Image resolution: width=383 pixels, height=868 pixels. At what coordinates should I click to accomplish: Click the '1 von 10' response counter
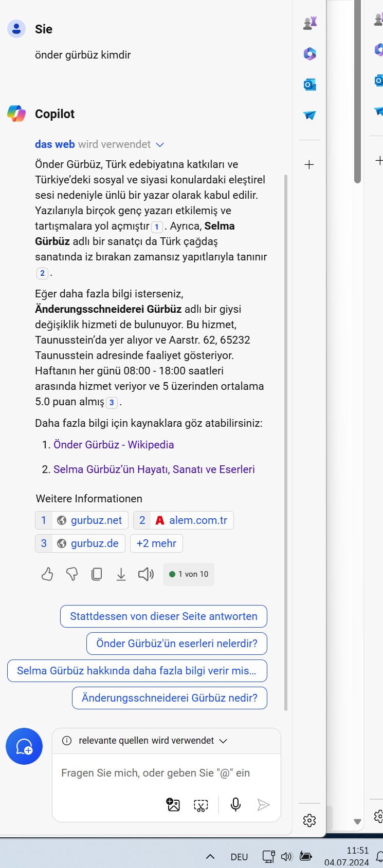click(189, 574)
